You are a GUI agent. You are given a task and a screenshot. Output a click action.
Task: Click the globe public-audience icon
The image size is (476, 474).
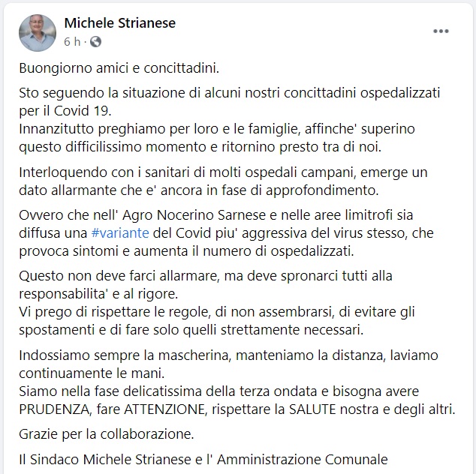(x=95, y=42)
